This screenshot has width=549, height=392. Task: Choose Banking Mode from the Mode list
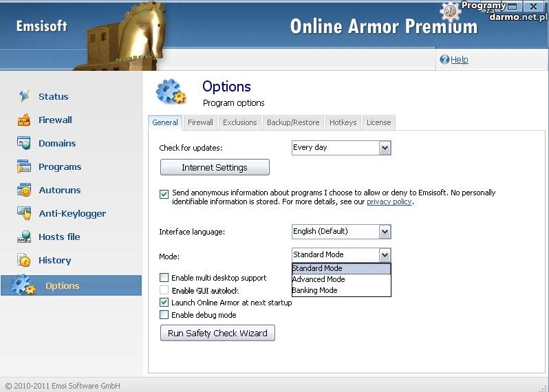point(315,290)
